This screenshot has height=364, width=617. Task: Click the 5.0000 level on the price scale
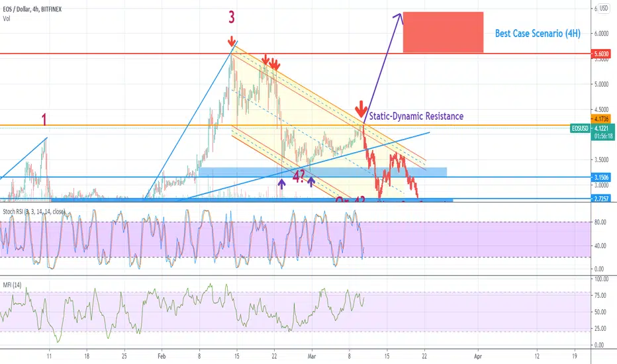click(601, 84)
